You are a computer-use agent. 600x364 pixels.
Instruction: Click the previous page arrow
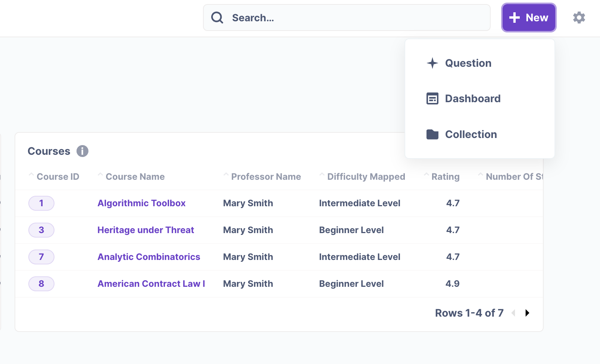click(x=514, y=313)
